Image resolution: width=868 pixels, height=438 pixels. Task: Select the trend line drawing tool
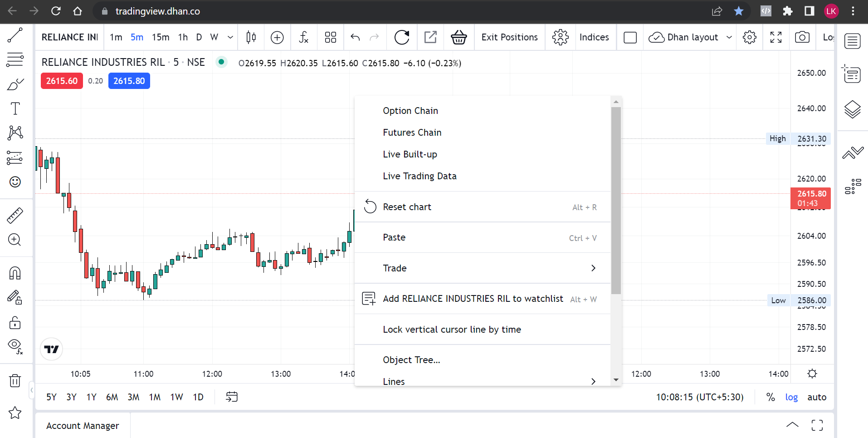click(15, 35)
